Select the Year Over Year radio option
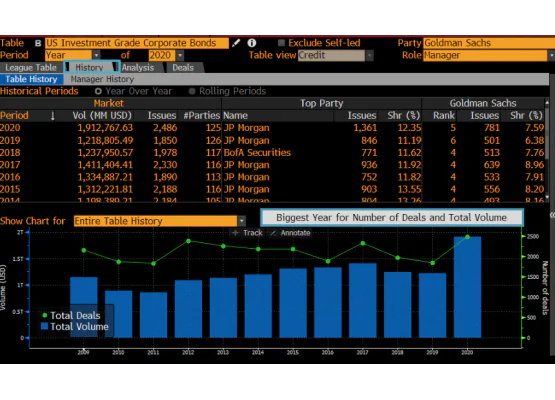 [x=98, y=91]
